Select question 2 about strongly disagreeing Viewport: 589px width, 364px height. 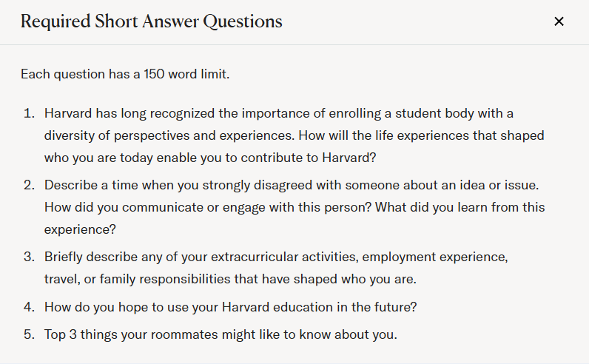coord(294,207)
